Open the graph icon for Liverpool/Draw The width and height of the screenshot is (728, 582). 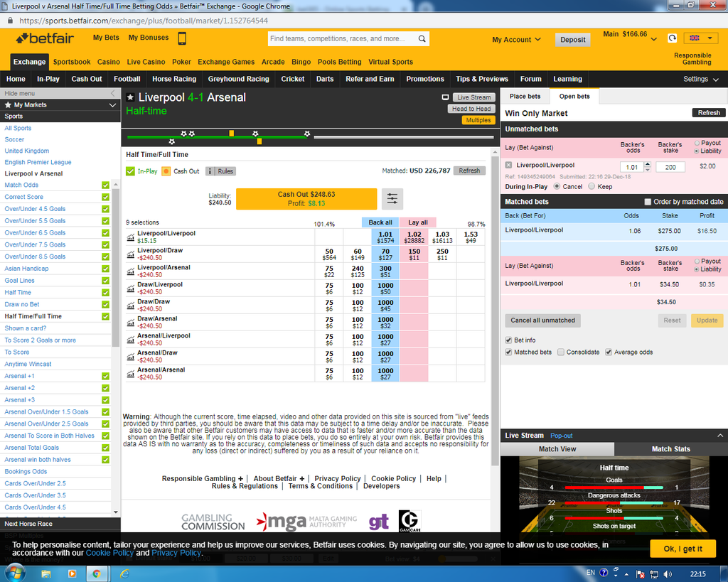[131, 254]
